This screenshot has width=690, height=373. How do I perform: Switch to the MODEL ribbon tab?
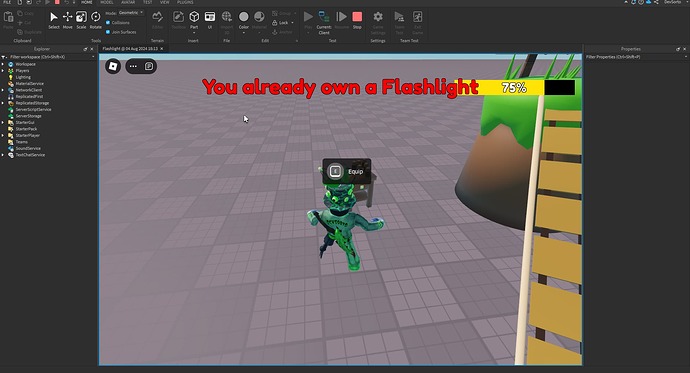(x=106, y=2)
